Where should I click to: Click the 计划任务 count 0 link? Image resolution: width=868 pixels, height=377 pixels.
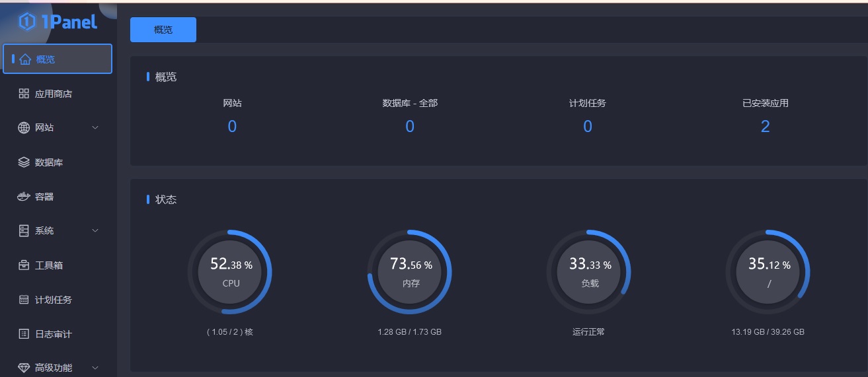(588, 127)
